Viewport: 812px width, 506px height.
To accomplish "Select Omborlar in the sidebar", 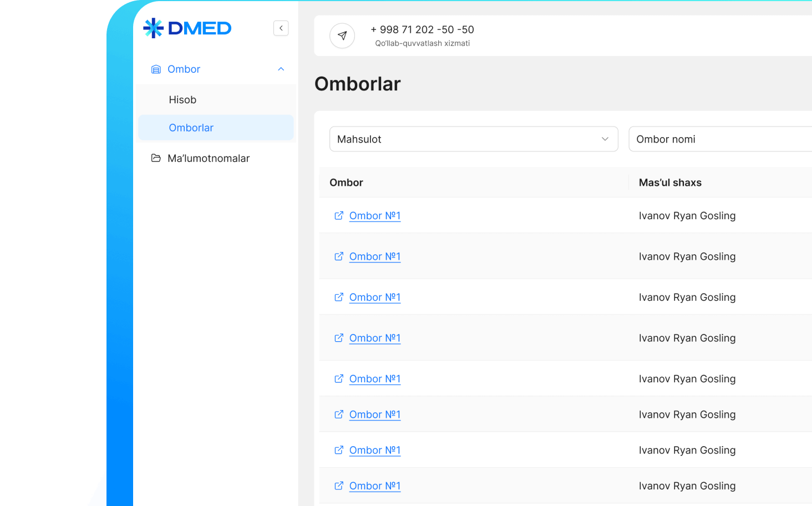I will click(x=191, y=128).
